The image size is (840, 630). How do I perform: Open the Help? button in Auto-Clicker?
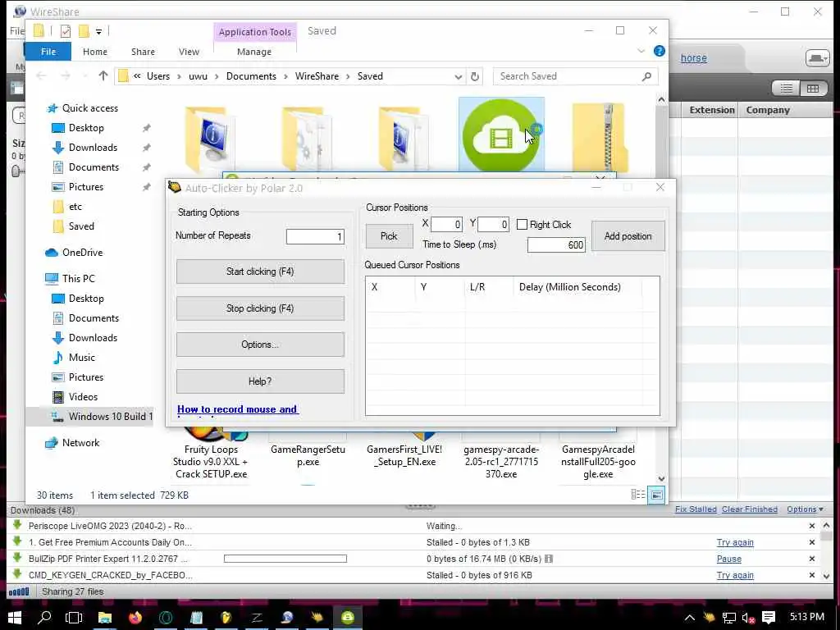260,381
